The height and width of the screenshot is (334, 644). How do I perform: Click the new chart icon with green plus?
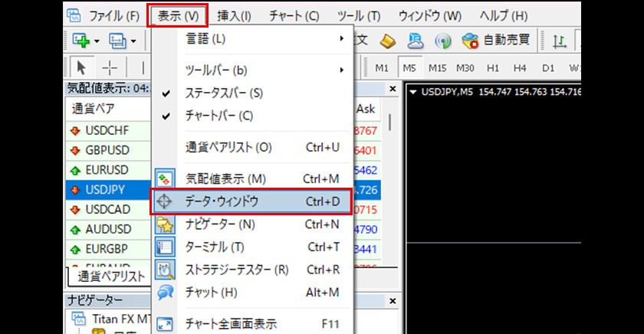pos(80,41)
